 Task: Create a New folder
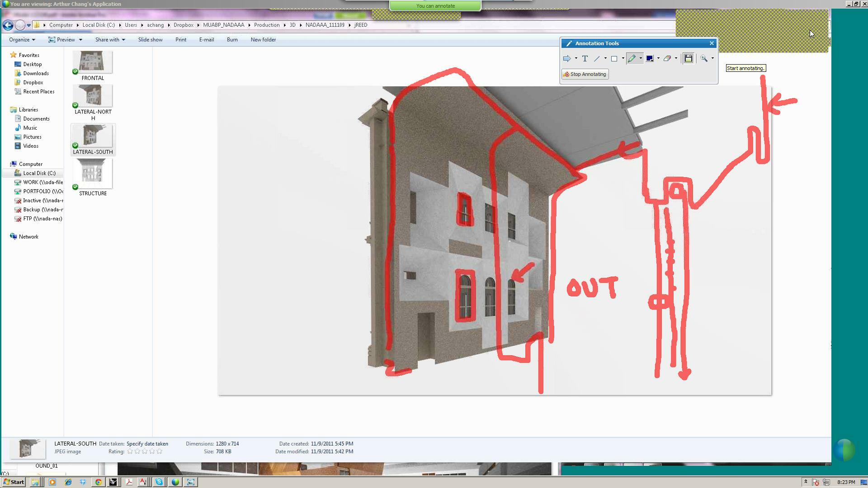pyautogui.click(x=263, y=40)
